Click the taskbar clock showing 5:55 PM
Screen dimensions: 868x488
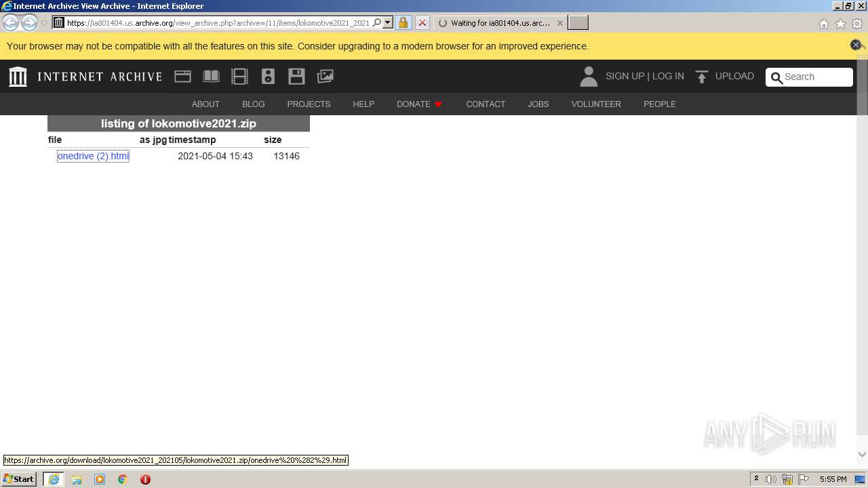coord(833,479)
